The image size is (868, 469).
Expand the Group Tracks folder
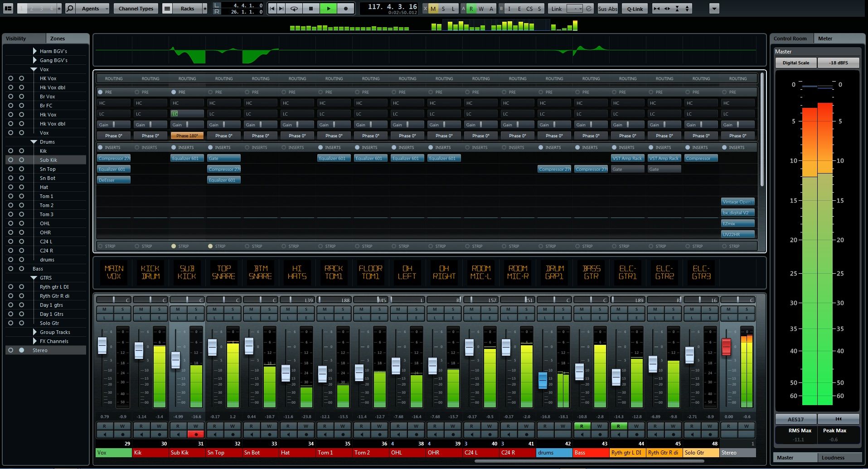pos(34,332)
